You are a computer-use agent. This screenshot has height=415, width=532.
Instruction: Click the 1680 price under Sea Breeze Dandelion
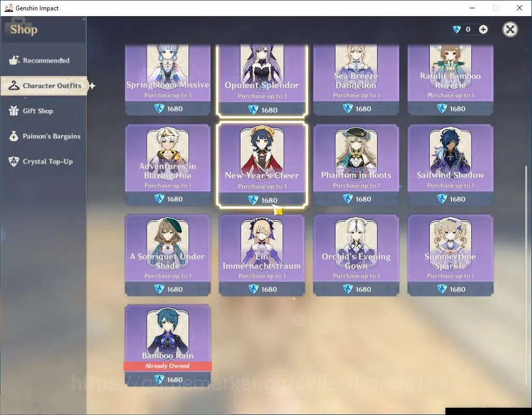(363, 109)
